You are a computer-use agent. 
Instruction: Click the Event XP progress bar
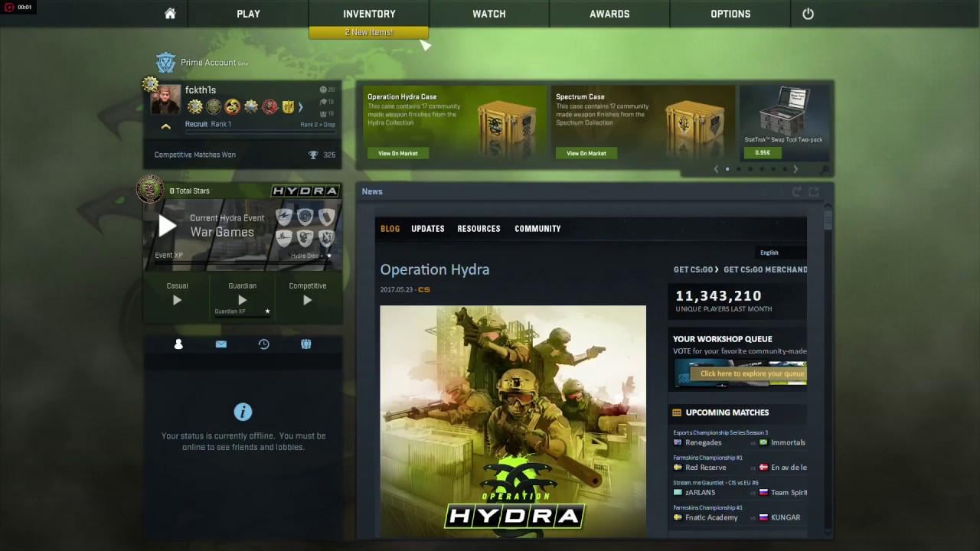242,262
